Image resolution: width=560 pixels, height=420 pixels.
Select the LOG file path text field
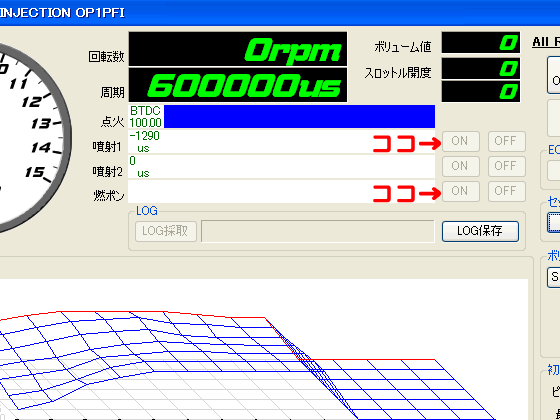[318, 231]
